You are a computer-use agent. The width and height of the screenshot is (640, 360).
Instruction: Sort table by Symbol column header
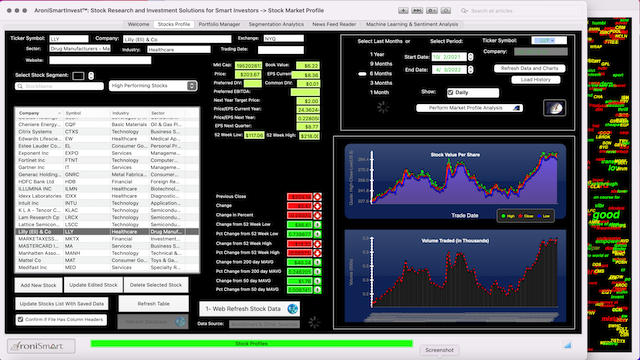(87, 113)
